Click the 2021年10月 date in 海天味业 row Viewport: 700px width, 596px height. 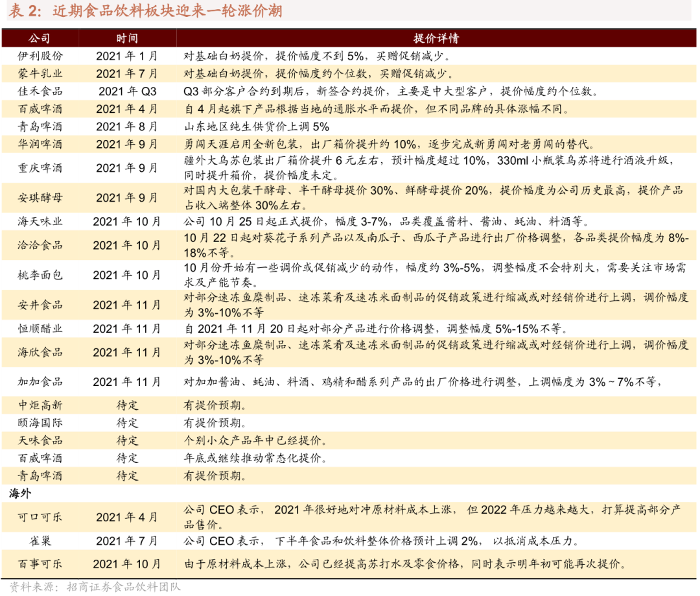pyautogui.click(x=127, y=222)
